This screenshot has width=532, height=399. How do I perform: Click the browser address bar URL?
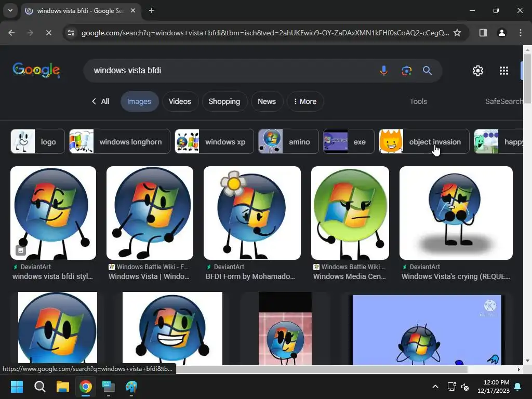click(x=264, y=33)
